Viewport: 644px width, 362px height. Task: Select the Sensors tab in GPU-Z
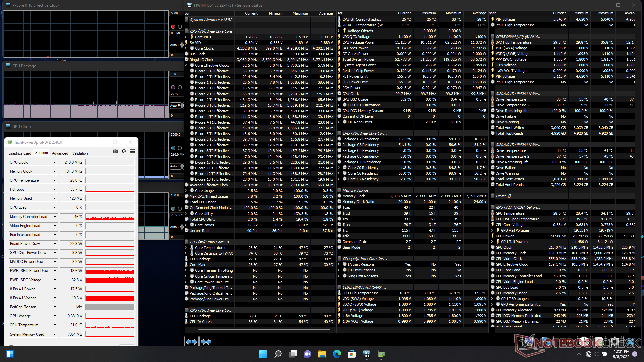click(x=42, y=153)
